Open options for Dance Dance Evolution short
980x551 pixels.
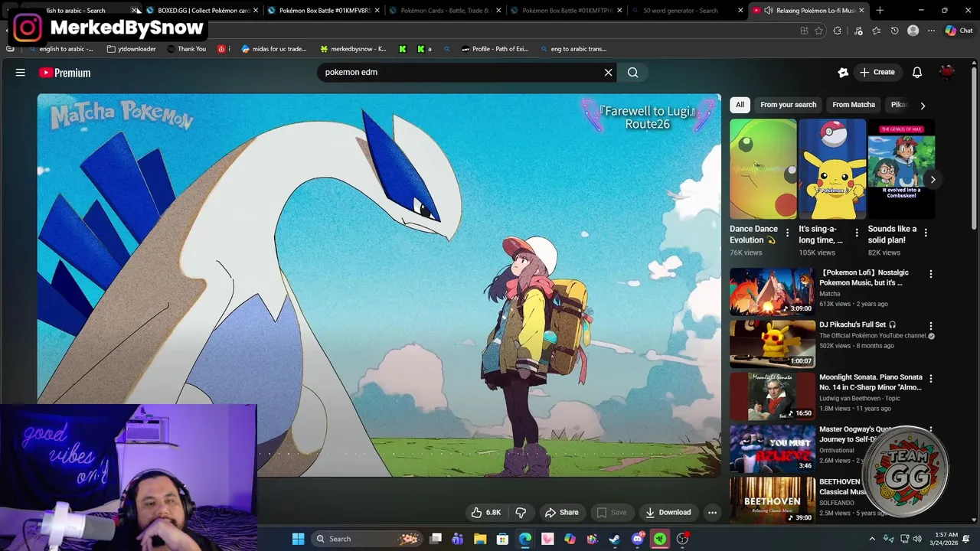pyautogui.click(x=787, y=233)
